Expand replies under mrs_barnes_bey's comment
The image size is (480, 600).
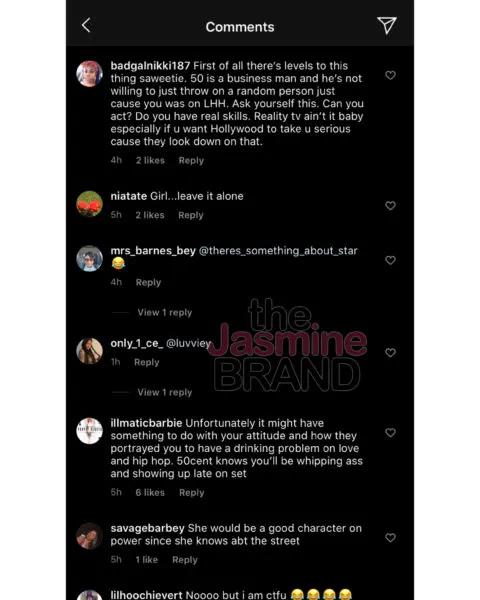click(x=165, y=313)
